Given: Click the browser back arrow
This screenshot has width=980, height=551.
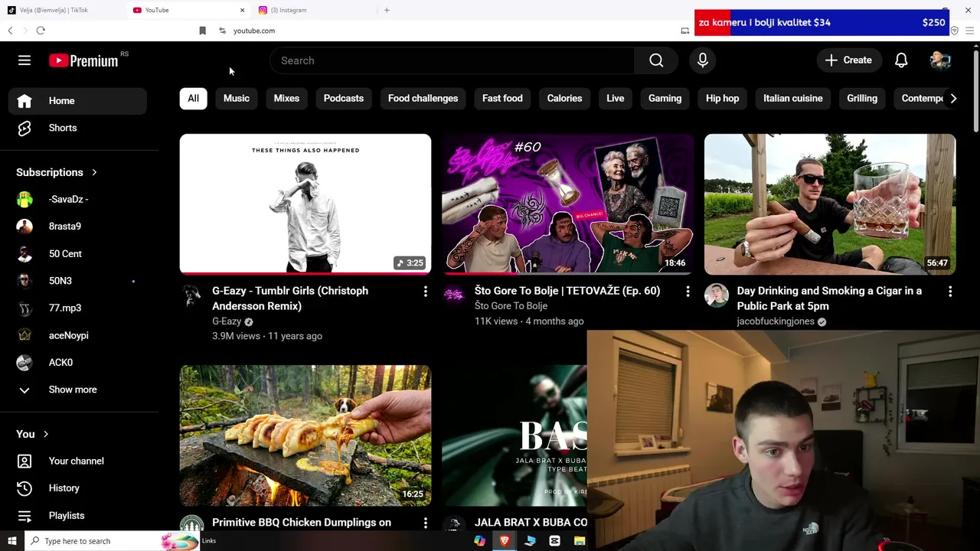Looking at the screenshot, I should [10, 31].
